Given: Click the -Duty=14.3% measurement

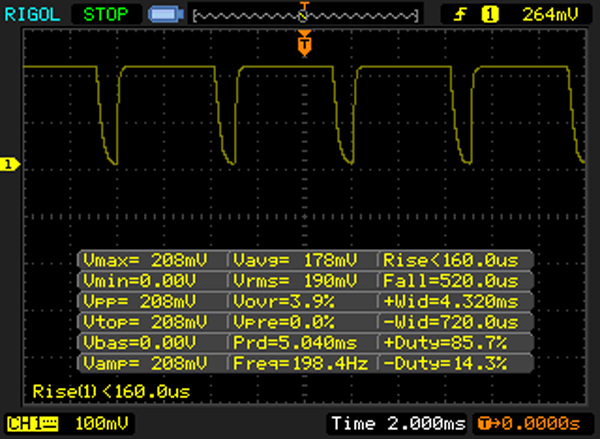Looking at the screenshot, I should point(445,363).
